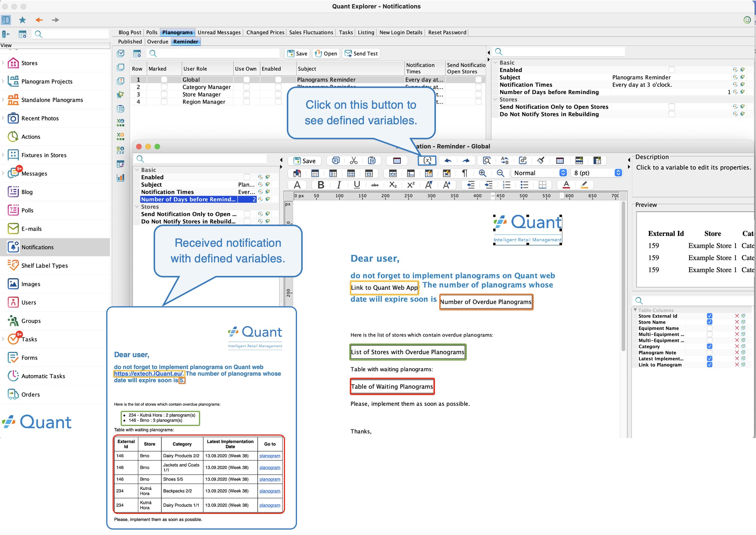Expand Stores tree item in sidebar

pos(3,63)
